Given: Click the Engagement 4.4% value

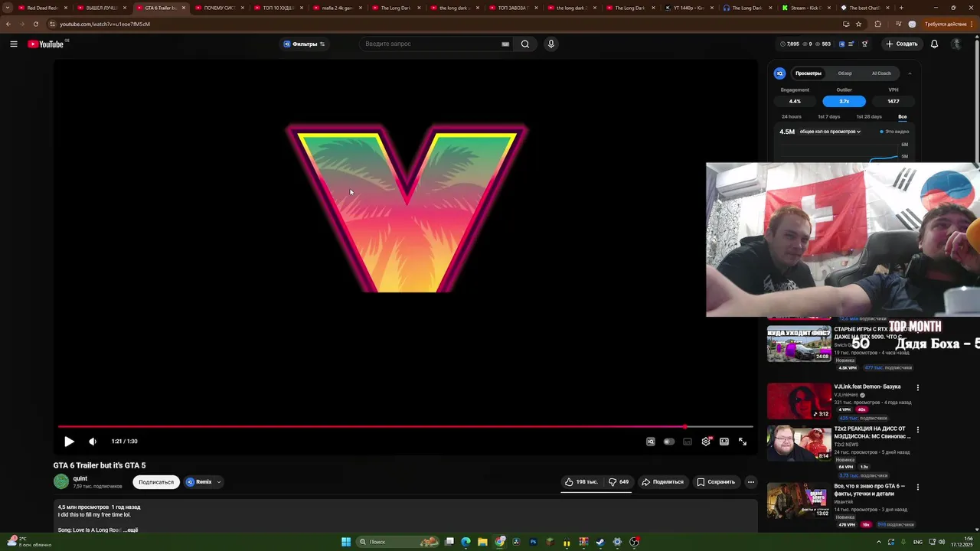Looking at the screenshot, I should (795, 101).
